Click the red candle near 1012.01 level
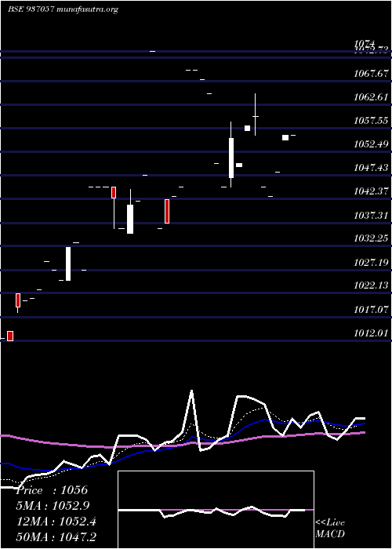Image resolution: width=392 pixels, height=549 pixels. 10,336
